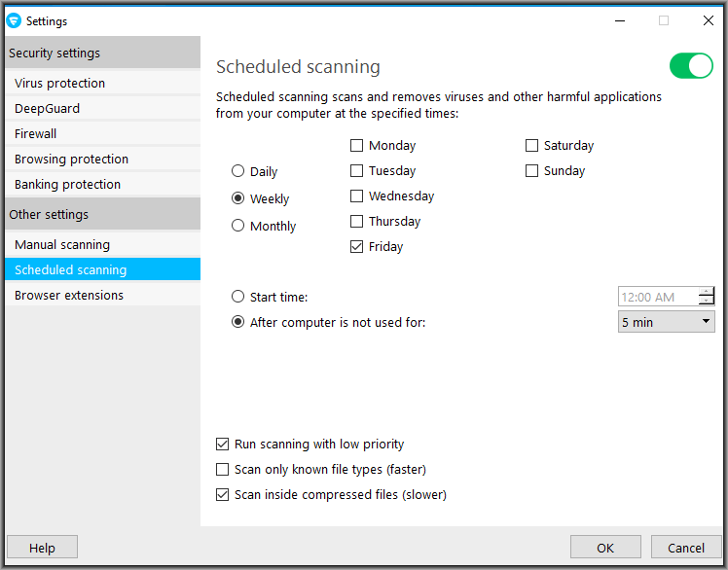Select the Daily radio button

pos(237,171)
